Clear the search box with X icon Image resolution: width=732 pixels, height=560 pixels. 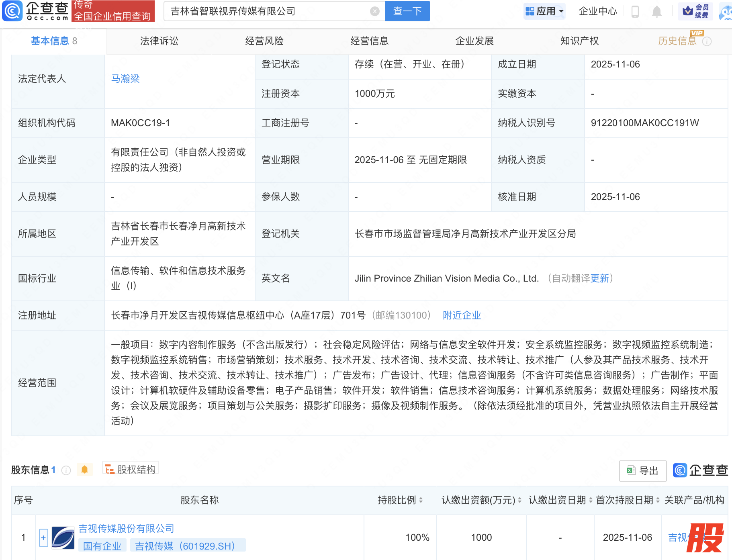click(x=374, y=11)
